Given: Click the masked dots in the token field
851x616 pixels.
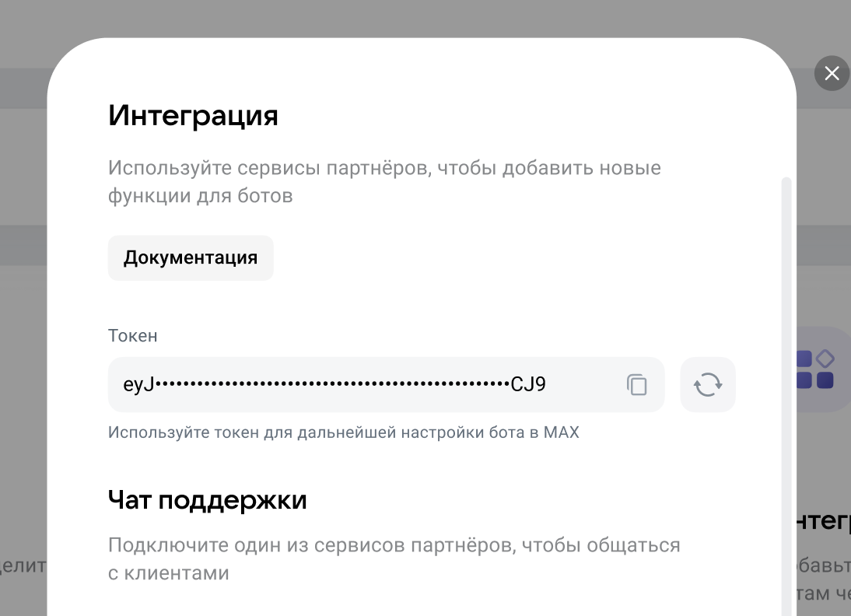Looking at the screenshot, I should [332, 384].
